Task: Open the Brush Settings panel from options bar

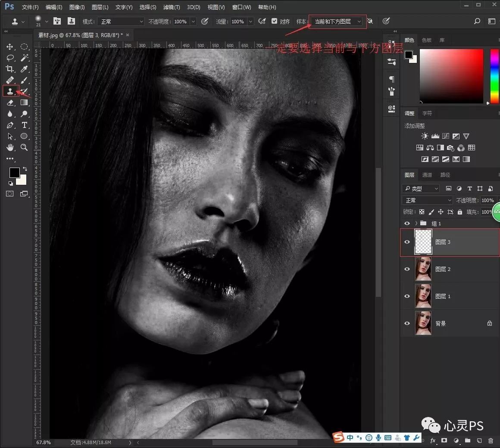Action: pos(57,22)
